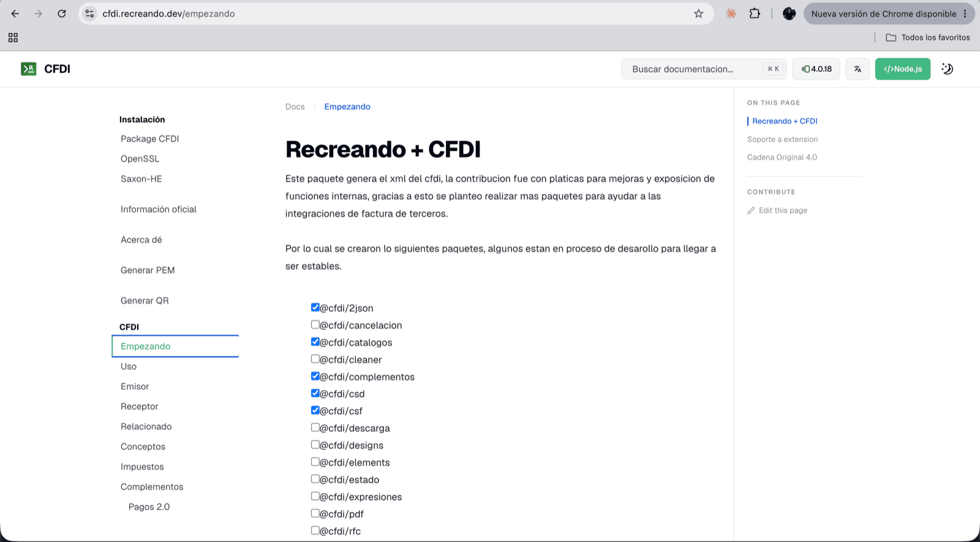Open Conceptos sidebar item
Viewport: 980px width, 542px height.
(143, 446)
